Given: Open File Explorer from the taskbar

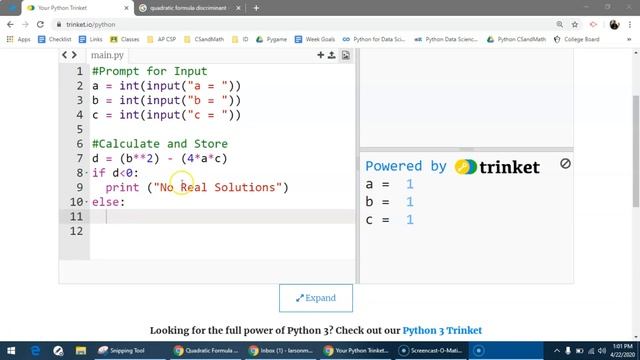Looking at the screenshot, I should pos(80,351).
